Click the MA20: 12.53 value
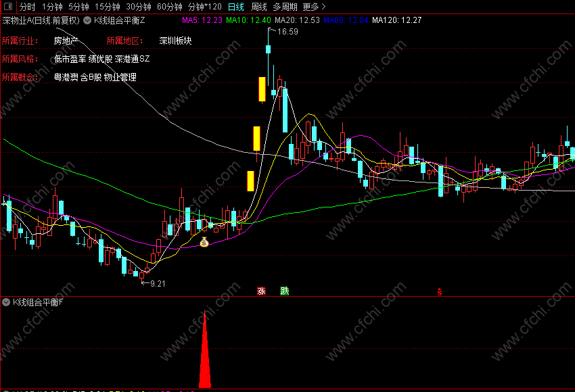The image size is (575, 392). coord(297,20)
